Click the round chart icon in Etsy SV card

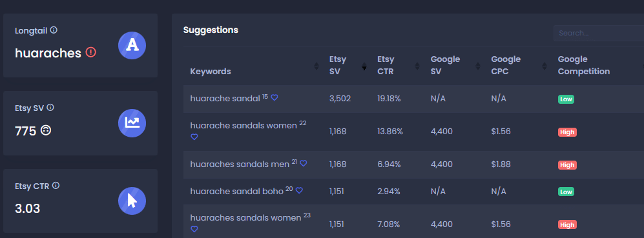[x=132, y=123]
